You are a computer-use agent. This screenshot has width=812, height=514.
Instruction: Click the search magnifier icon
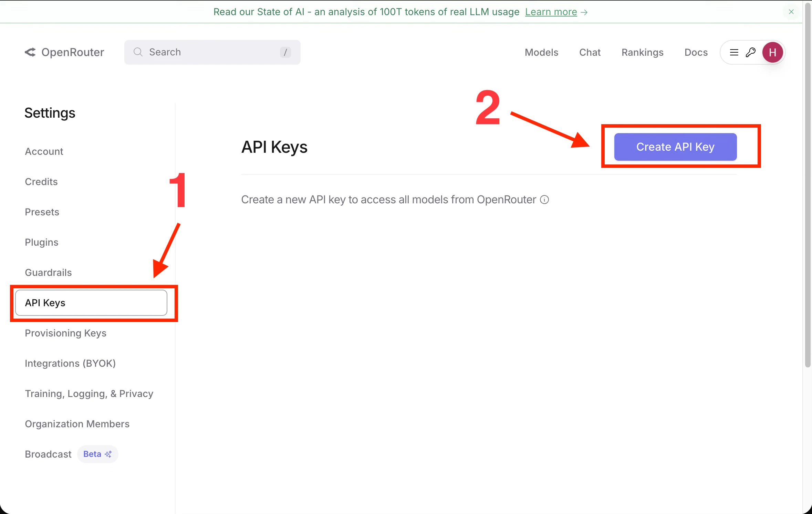pyautogui.click(x=138, y=52)
